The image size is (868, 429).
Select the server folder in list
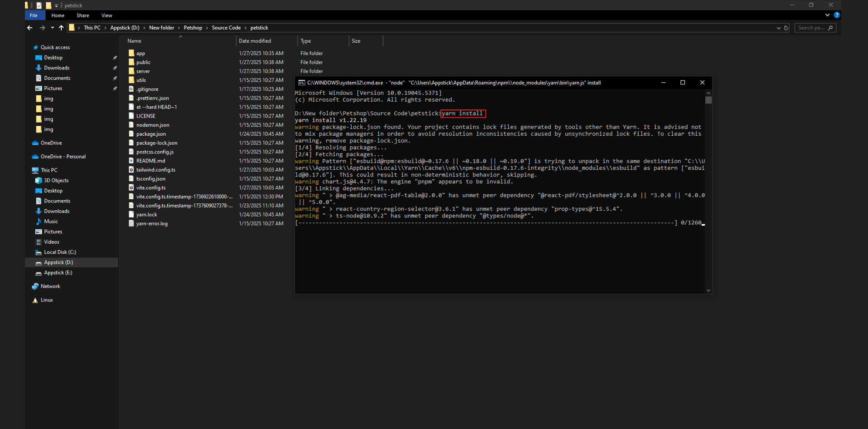click(143, 71)
